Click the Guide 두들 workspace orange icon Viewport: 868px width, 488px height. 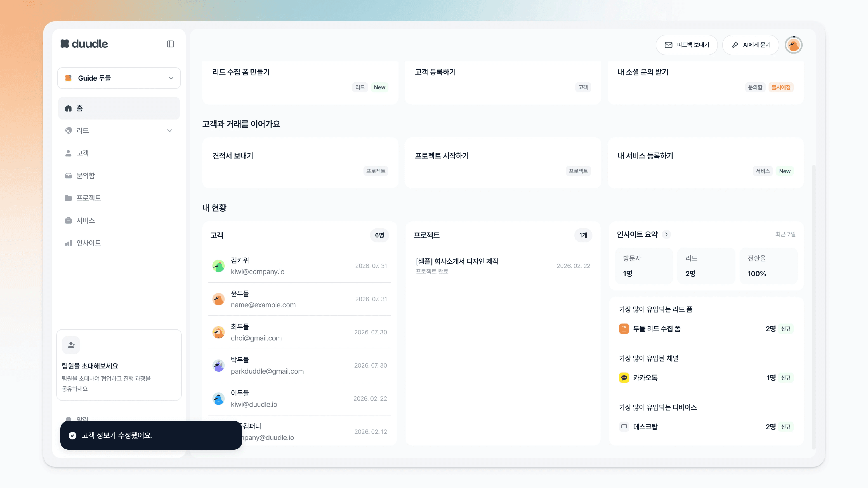tap(68, 78)
